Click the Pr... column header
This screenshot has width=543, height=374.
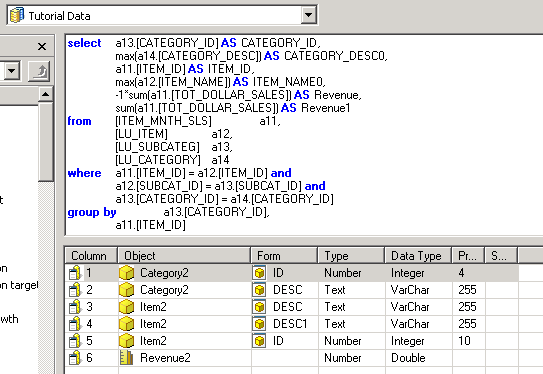pos(468,256)
